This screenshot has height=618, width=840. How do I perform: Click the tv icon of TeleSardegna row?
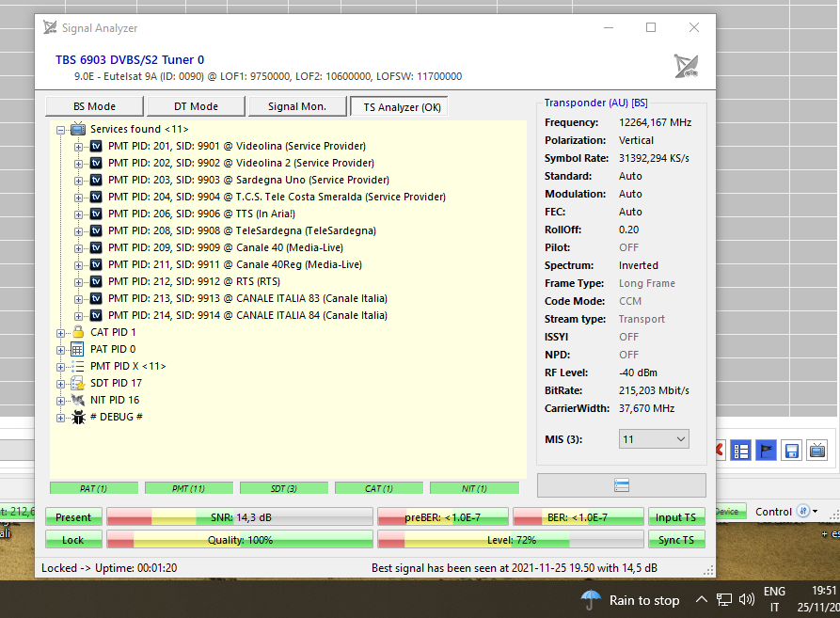pos(96,230)
